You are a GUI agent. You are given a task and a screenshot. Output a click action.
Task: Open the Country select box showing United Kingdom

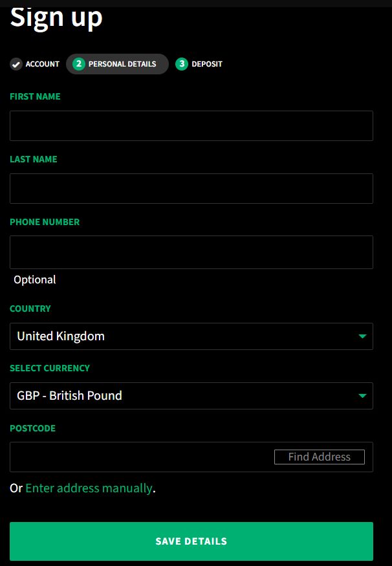tap(191, 336)
